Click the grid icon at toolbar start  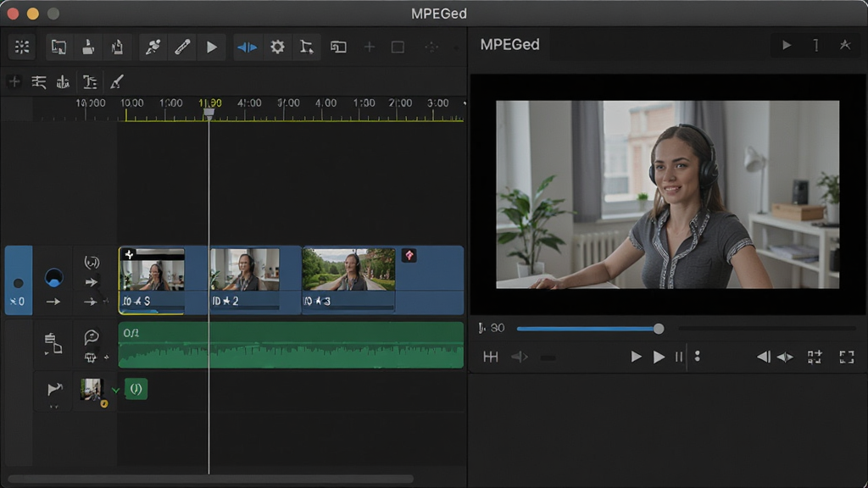(22, 47)
